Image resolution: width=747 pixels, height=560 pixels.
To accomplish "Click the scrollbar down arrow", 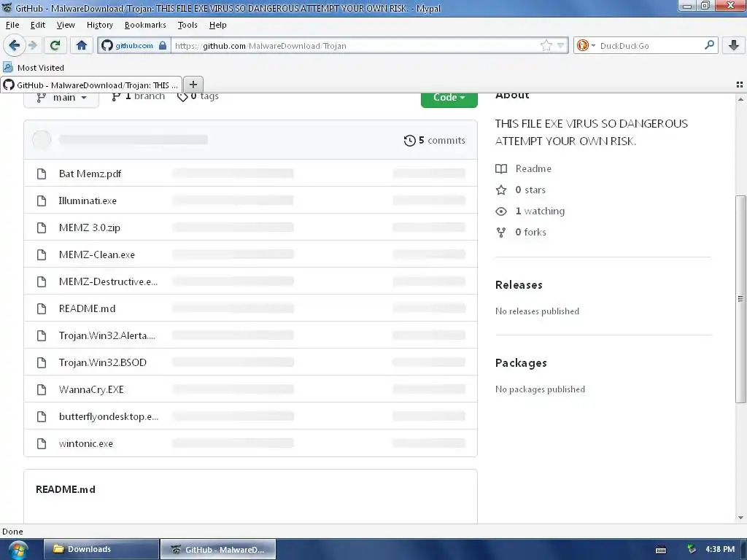I will (x=740, y=518).
